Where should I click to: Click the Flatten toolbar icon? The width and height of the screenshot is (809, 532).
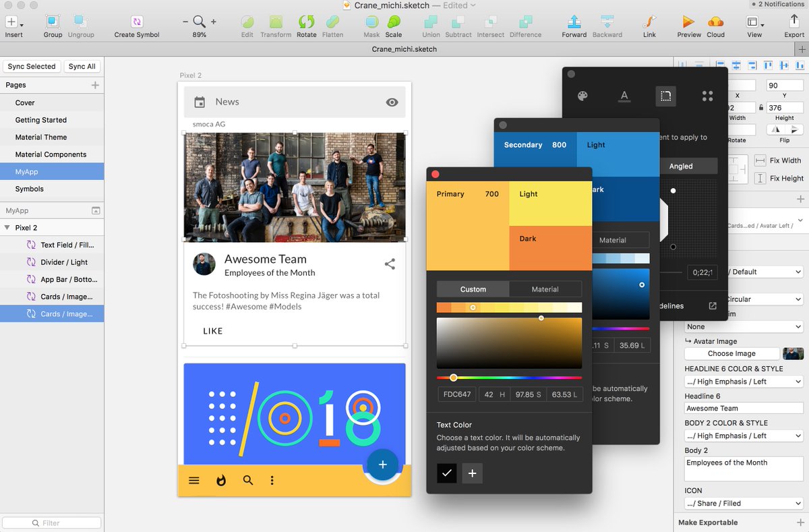click(332, 22)
